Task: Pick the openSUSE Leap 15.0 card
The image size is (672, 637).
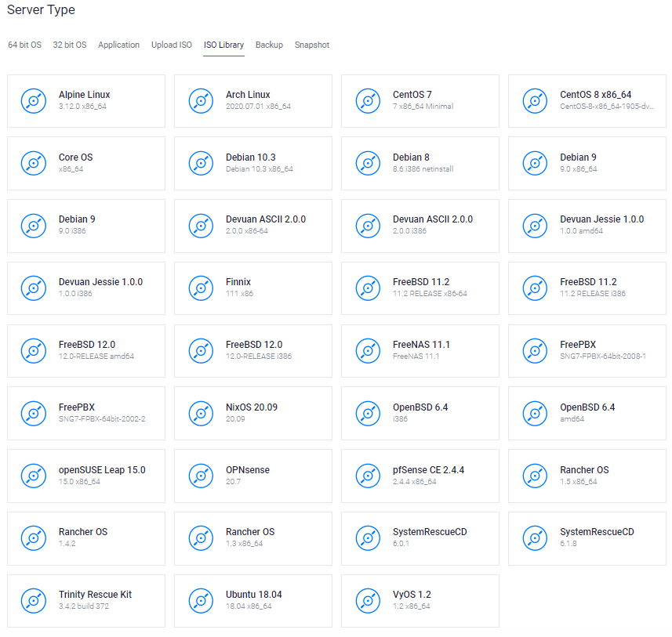Action: 85,476
